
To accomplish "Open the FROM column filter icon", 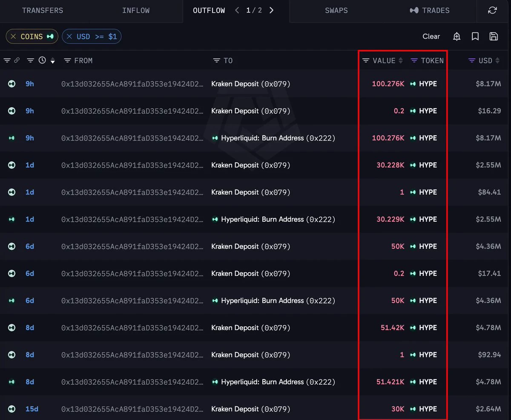I will tap(67, 60).
